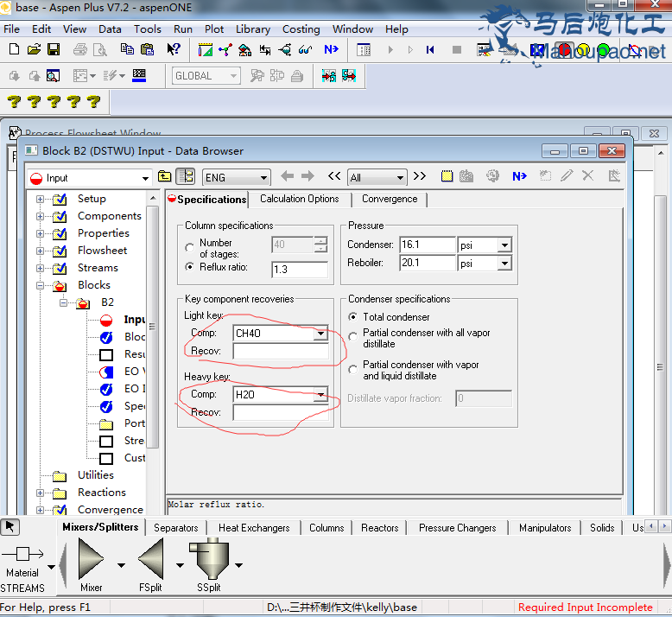The image size is (672, 617).
Task: Open the Reboiler pressure unit dropdown
Action: [x=504, y=263]
